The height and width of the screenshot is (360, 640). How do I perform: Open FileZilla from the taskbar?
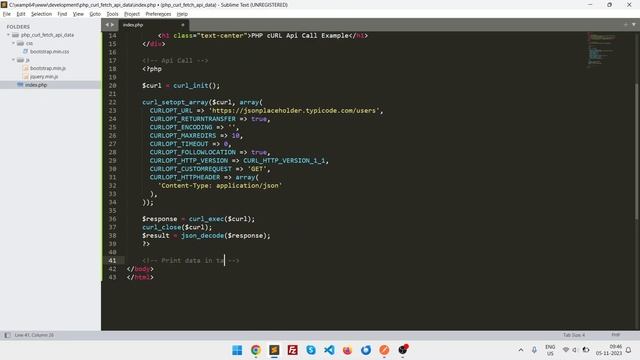(x=292, y=350)
